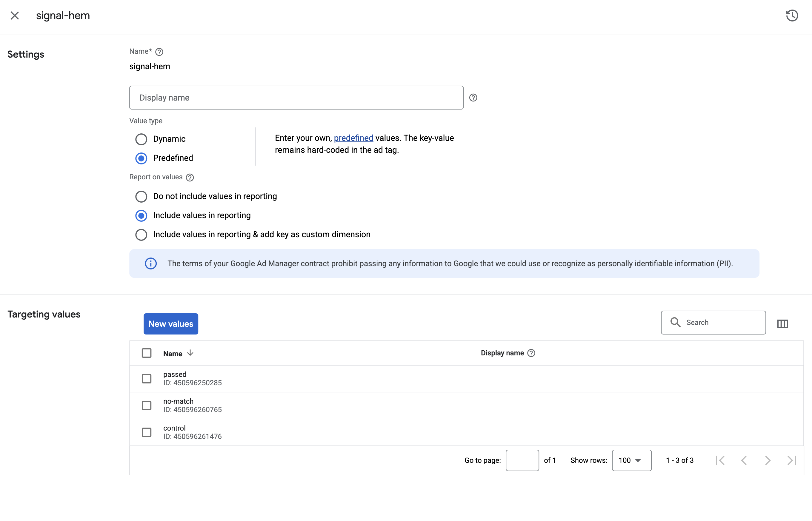Check the box for passed value
This screenshot has width=812, height=521.
coord(147,379)
